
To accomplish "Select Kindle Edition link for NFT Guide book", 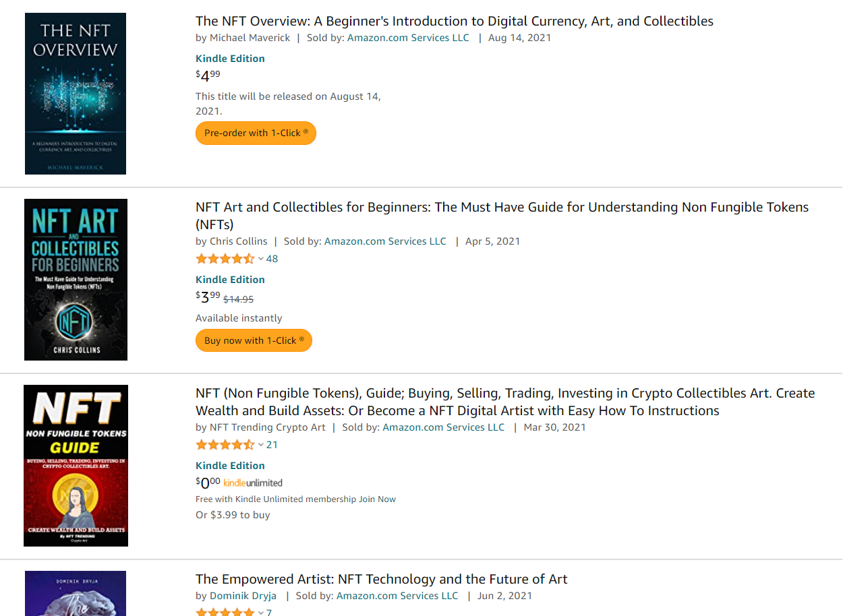I will (x=230, y=466).
